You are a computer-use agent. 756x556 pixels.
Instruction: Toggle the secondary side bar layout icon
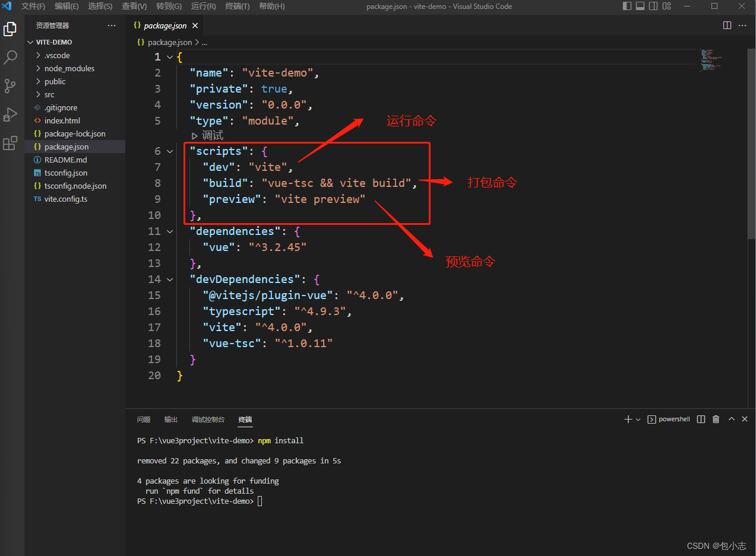coord(653,6)
